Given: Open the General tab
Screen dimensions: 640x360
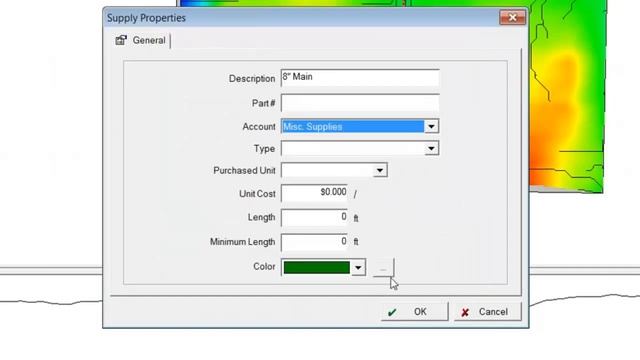Looking at the screenshot, I should click(x=141, y=40).
